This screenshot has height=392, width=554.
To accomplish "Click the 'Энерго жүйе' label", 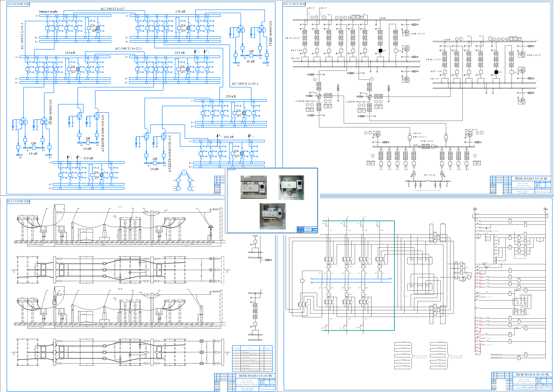I will [48, 11].
